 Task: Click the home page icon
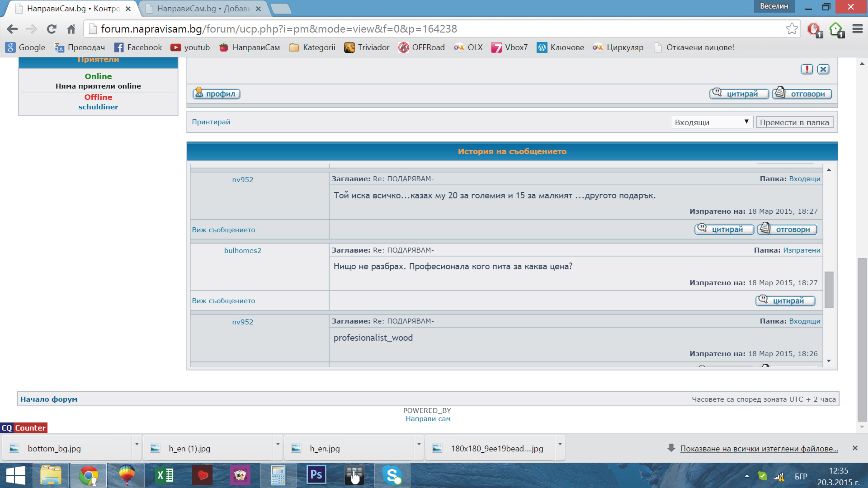(71, 29)
